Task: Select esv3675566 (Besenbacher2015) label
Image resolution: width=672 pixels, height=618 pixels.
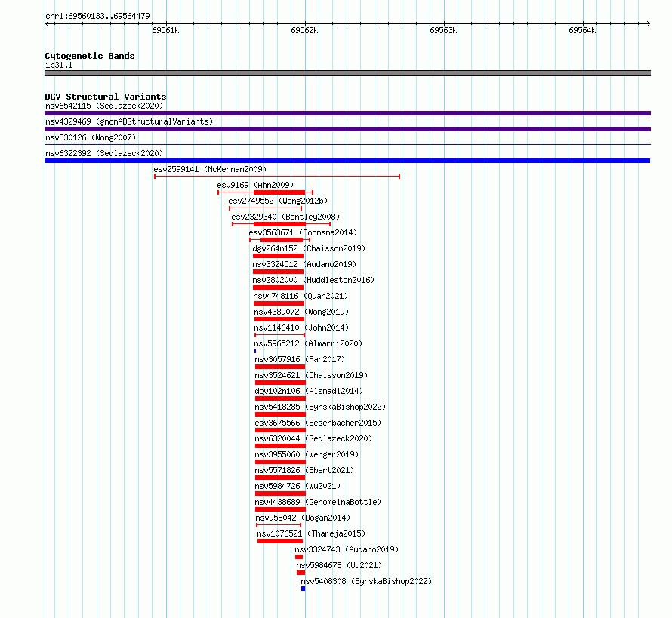Action: coord(318,423)
